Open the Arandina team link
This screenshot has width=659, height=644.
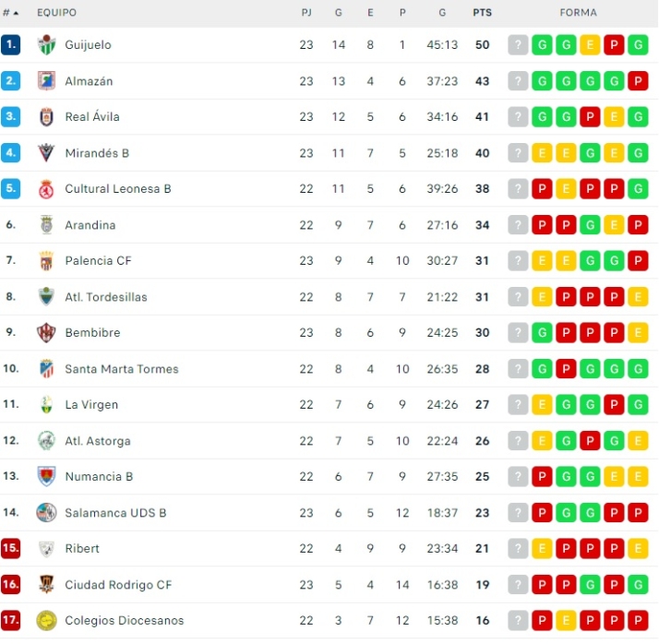90,225
